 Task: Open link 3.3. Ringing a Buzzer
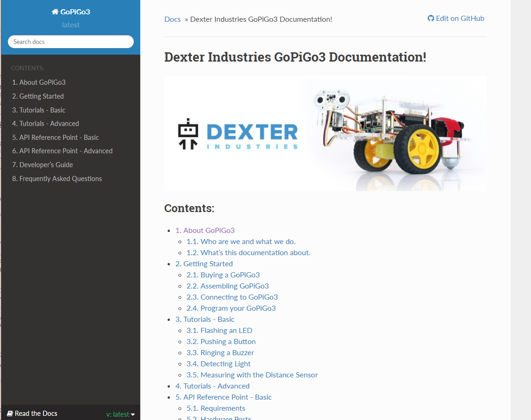(220, 353)
